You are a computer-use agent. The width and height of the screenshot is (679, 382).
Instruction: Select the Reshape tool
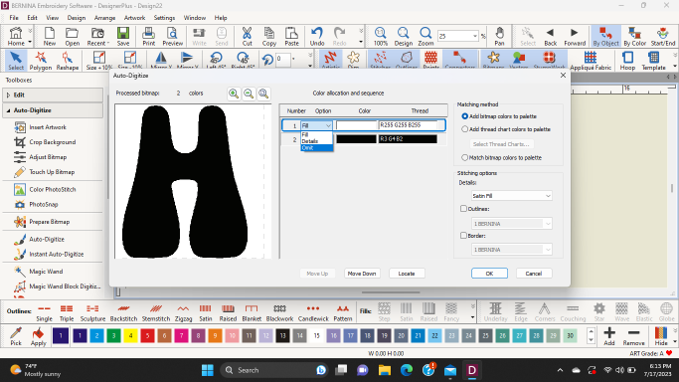click(x=67, y=61)
